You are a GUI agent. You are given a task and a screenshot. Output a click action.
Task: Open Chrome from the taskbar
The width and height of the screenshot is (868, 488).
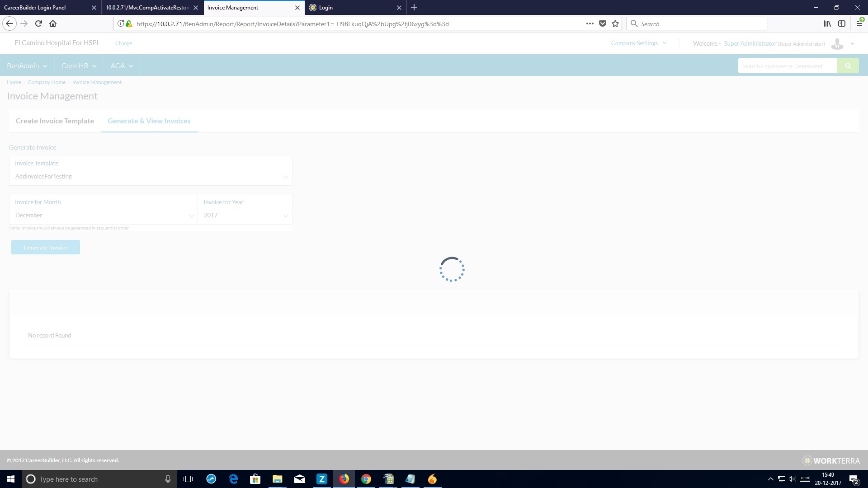pyautogui.click(x=366, y=479)
